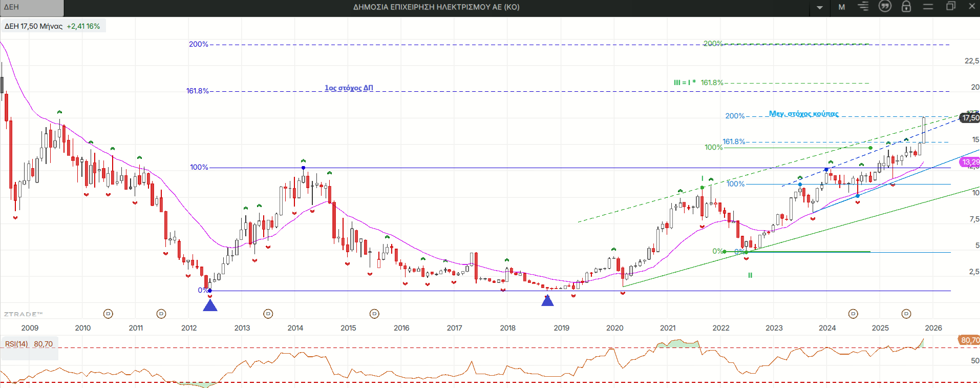Screen dimensions: 980x388
Task: Click the 2024 dividend 'D' marker
Action: (853, 314)
